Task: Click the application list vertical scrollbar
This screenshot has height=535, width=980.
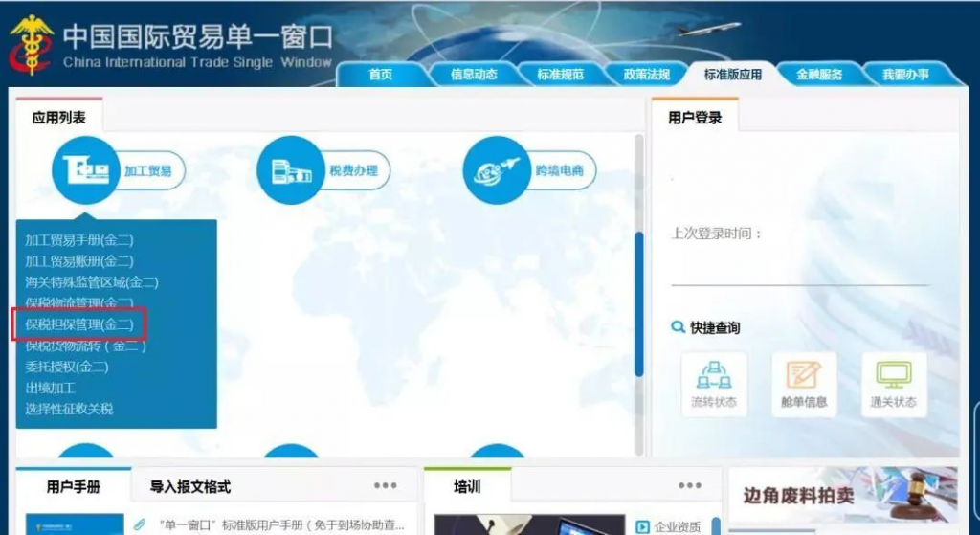Action: coord(638,303)
